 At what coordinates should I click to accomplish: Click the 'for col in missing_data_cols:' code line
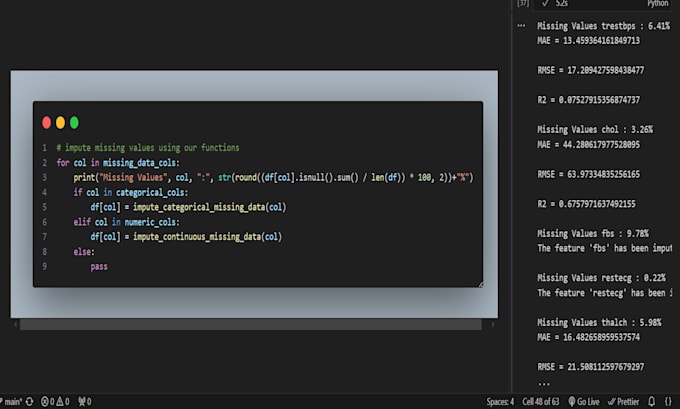118,163
